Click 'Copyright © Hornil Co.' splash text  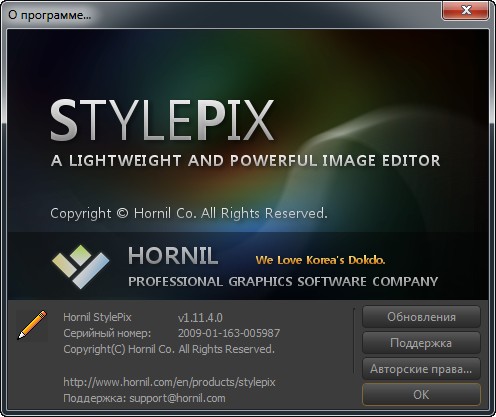click(189, 213)
